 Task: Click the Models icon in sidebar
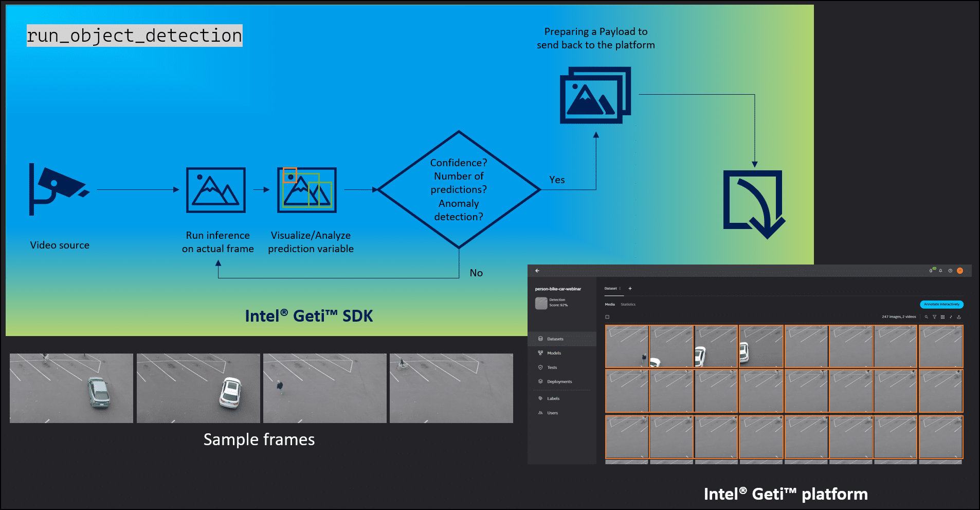[540, 353]
